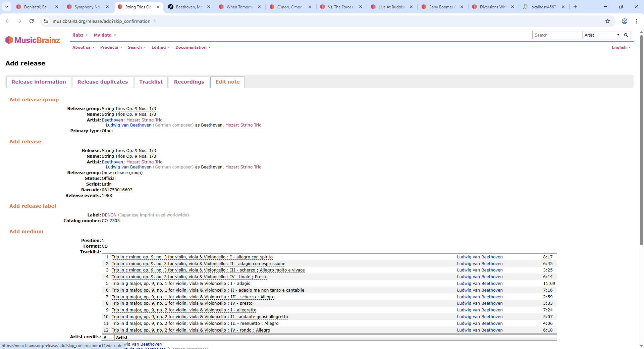The image size is (644, 349).
Task: Open the English language selector
Action: 621,47
